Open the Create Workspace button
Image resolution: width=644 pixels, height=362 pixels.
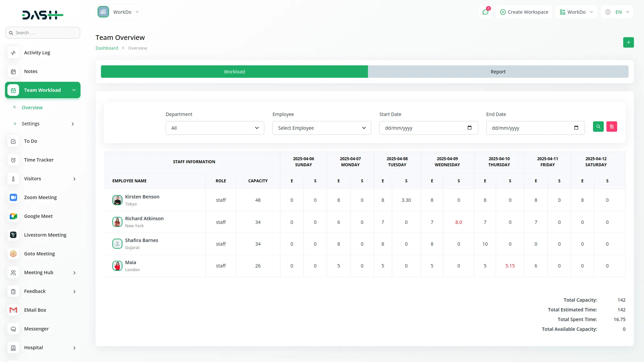tap(524, 12)
